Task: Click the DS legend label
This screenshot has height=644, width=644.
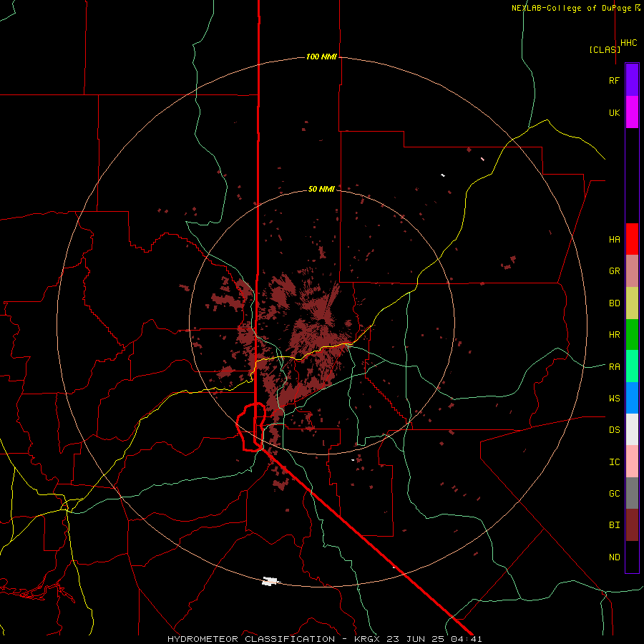Action: 614,430
